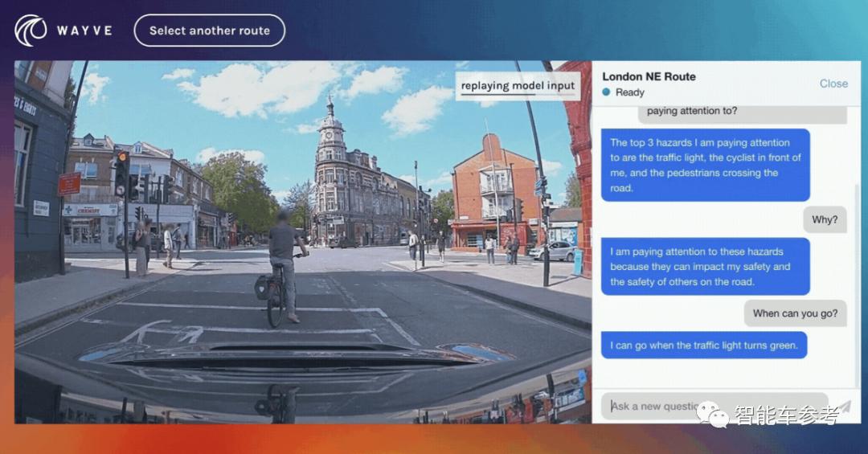Click the Select another route button
Screen dimensions: 868x454
pos(209,31)
